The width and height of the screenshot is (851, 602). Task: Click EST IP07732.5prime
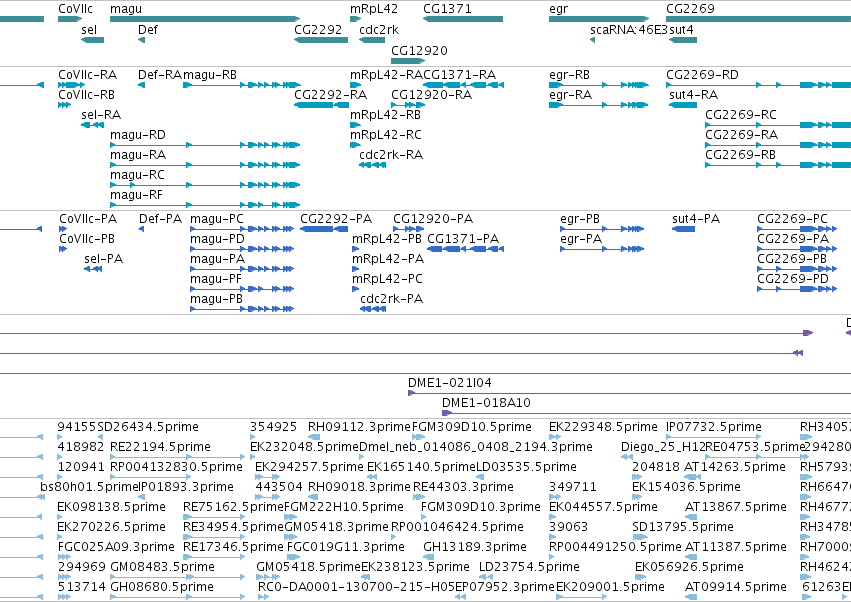[x=714, y=427]
